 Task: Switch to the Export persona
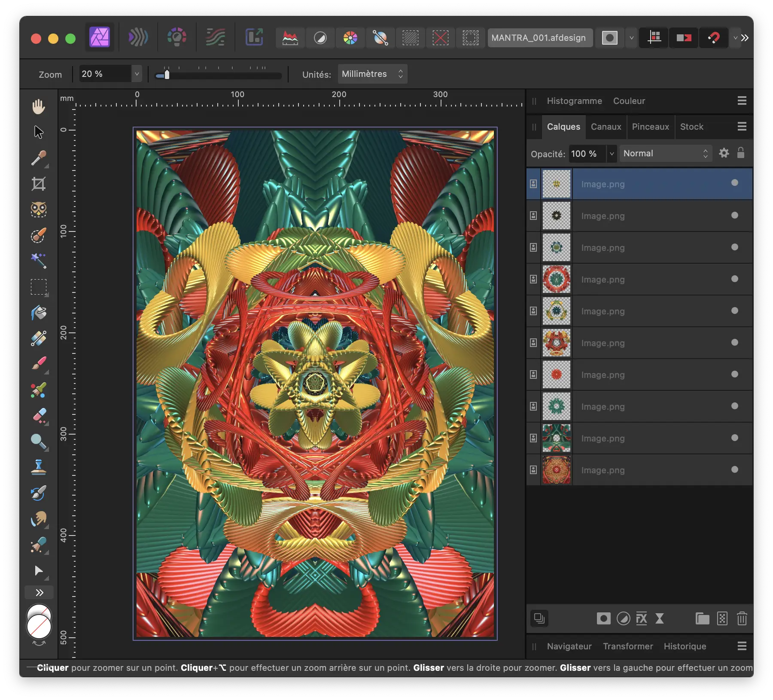point(254,37)
